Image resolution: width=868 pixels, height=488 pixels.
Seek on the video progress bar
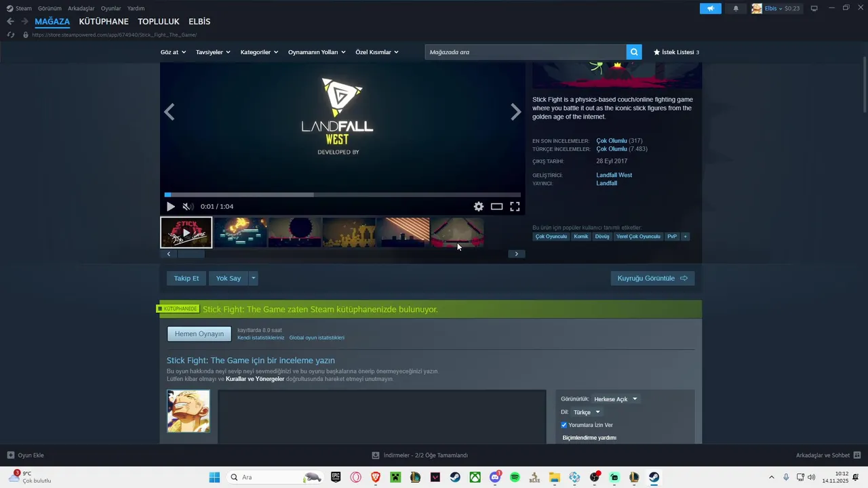point(342,195)
